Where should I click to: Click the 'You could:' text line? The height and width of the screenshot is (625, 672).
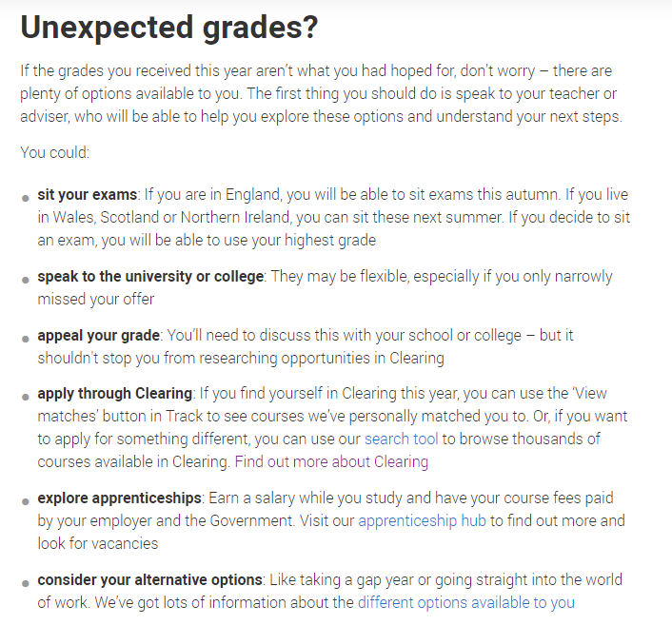pyautogui.click(x=55, y=152)
